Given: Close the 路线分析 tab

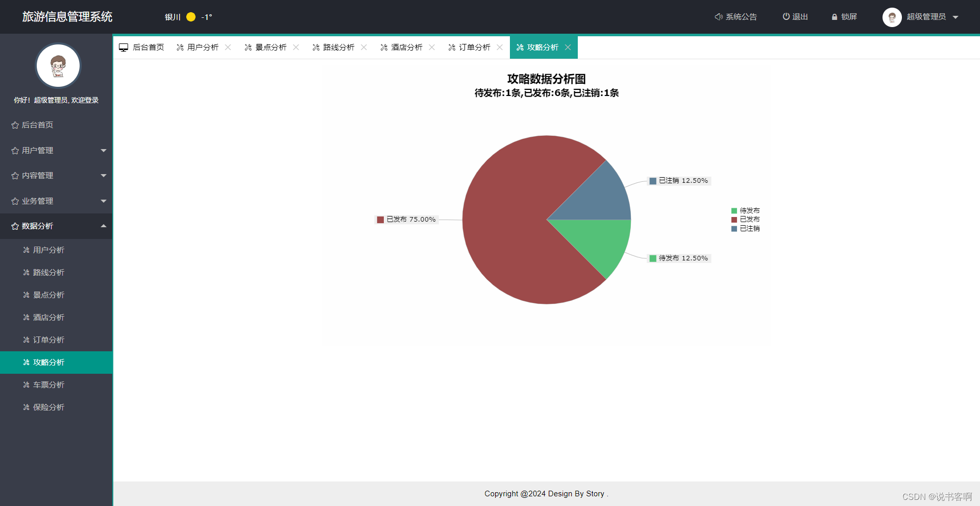Looking at the screenshot, I should [364, 47].
